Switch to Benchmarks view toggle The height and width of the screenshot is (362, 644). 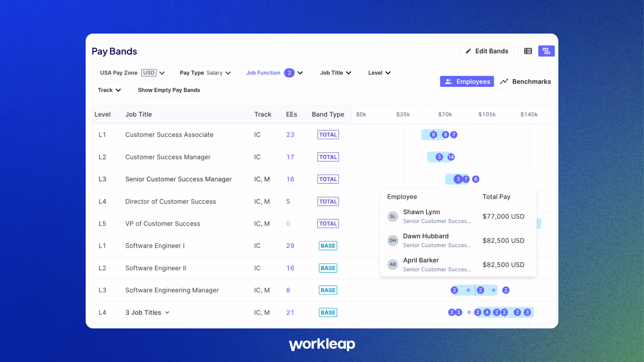[x=526, y=82]
